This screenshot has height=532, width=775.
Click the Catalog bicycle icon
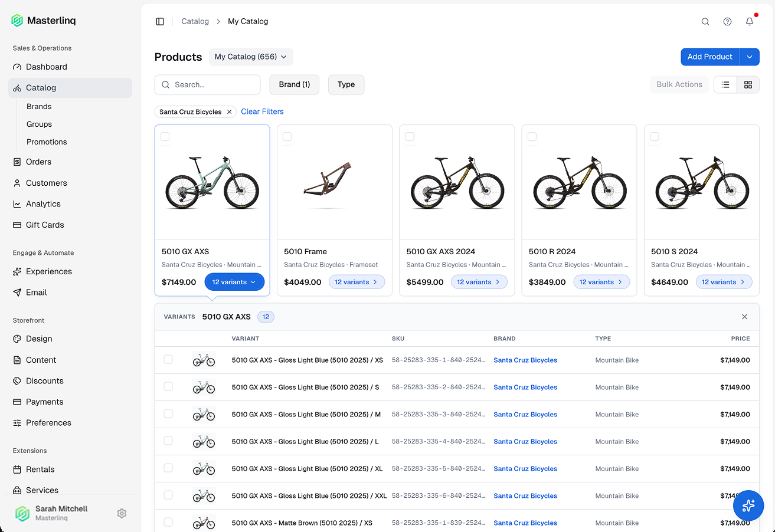(17, 88)
